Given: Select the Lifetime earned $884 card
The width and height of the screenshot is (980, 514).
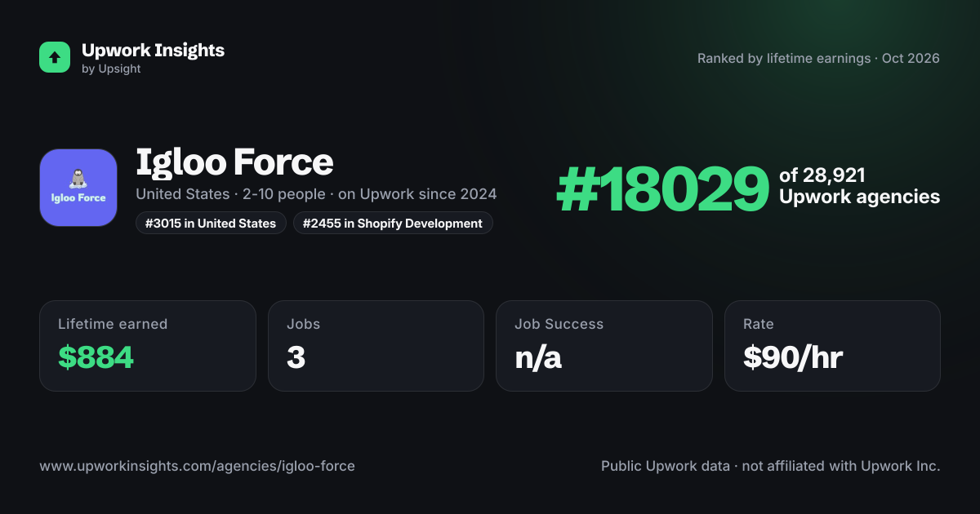Looking at the screenshot, I should (x=148, y=346).
